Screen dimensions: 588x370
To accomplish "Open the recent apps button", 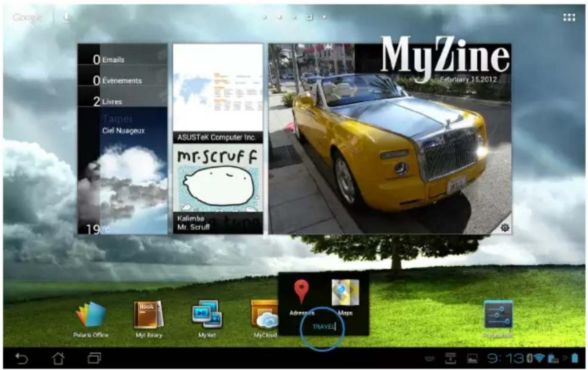I will [95, 358].
